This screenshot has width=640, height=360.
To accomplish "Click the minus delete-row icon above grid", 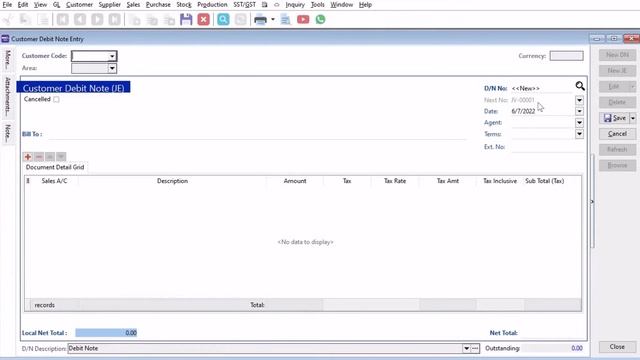I will 39,157.
